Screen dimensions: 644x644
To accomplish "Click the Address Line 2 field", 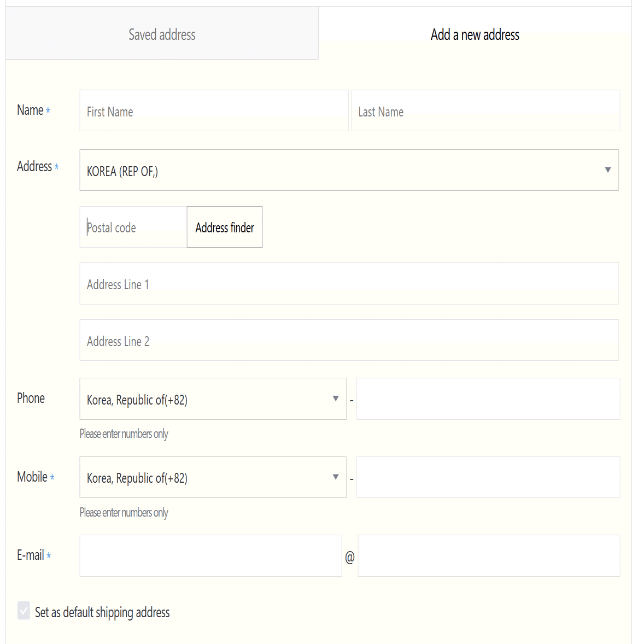I will point(349,341).
